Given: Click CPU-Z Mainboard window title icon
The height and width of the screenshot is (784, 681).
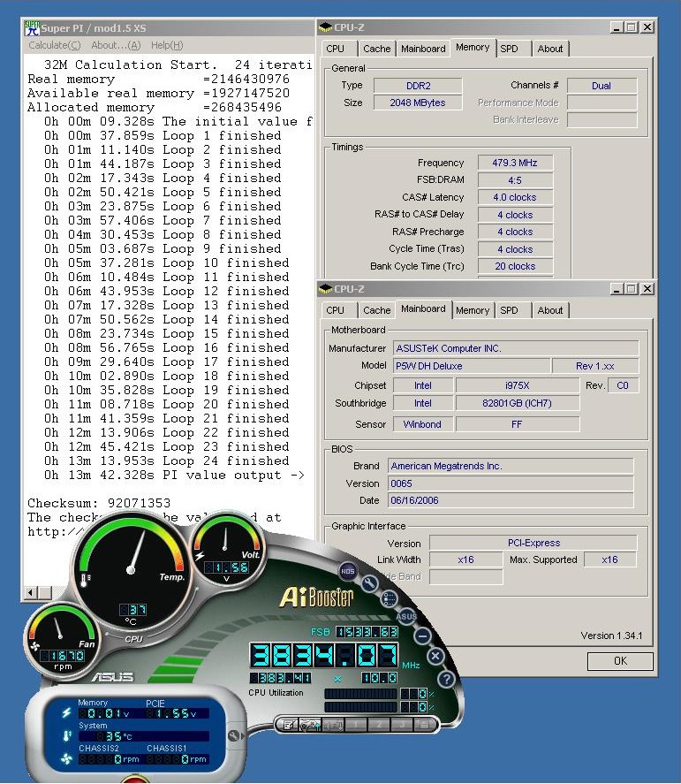Looking at the screenshot, I should pyautogui.click(x=325, y=288).
